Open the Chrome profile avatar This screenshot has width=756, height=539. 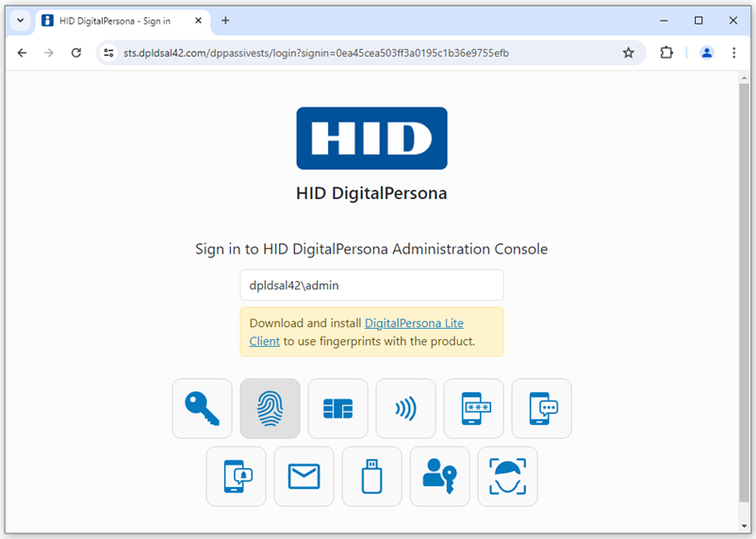coord(707,53)
